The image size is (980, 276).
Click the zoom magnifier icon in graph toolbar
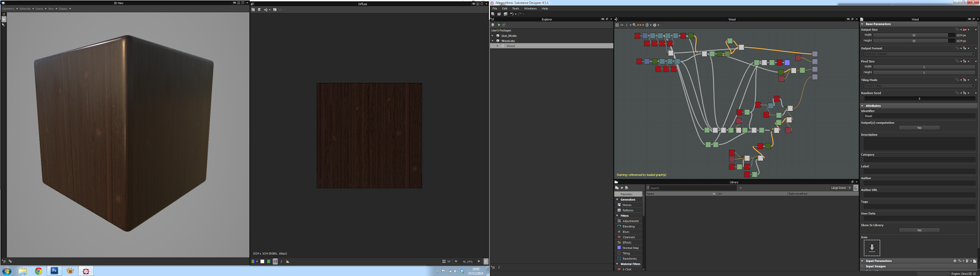click(x=634, y=25)
